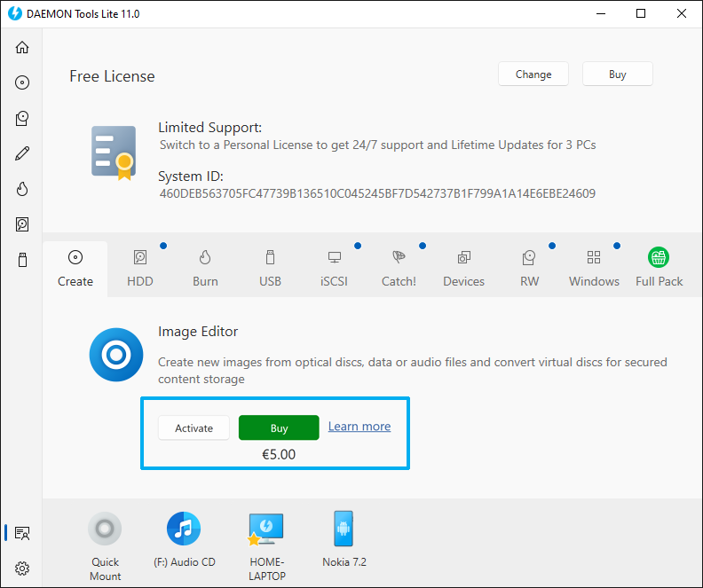Switch to the Create tab

(x=75, y=269)
